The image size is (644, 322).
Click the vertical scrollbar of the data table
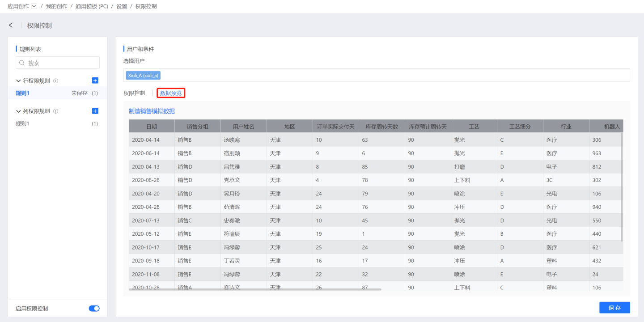tap(622, 187)
